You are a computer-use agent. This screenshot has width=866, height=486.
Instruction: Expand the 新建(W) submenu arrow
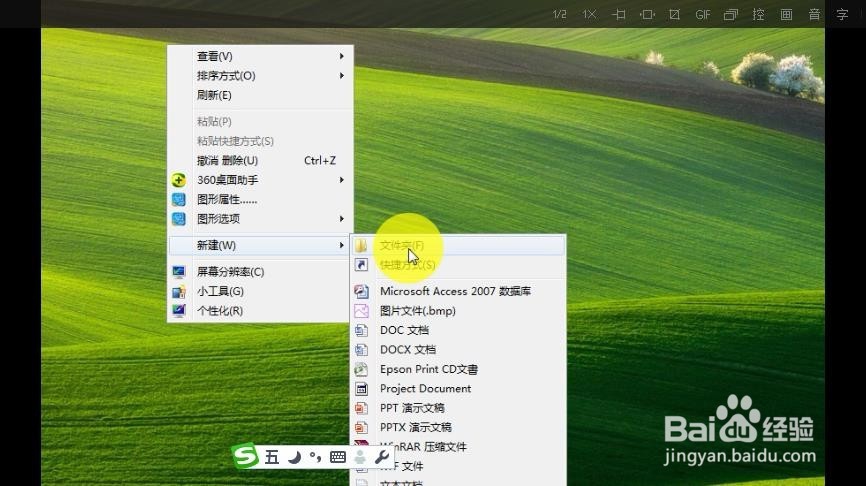click(x=342, y=245)
